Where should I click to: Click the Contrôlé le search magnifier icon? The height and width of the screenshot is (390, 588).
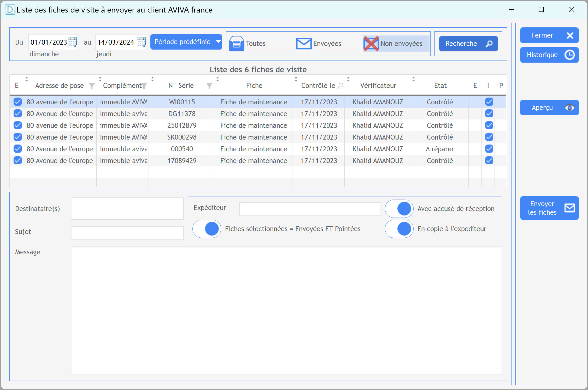340,86
